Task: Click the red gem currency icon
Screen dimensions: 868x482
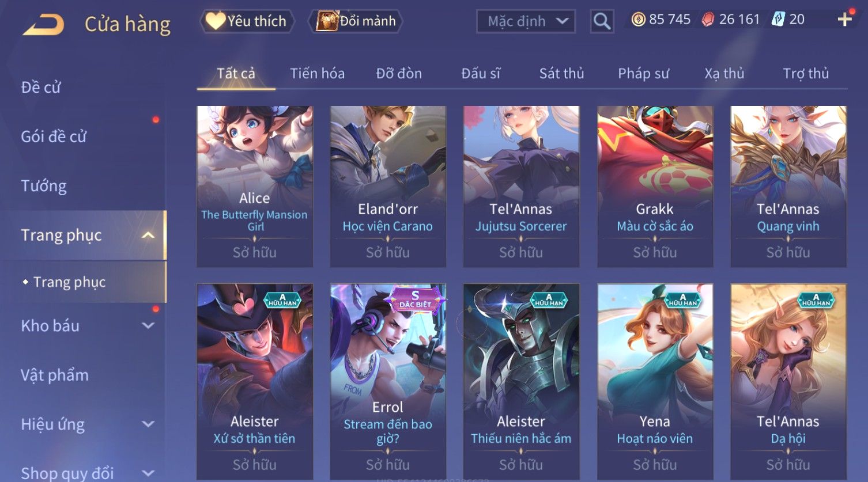Action: click(708, 20)
